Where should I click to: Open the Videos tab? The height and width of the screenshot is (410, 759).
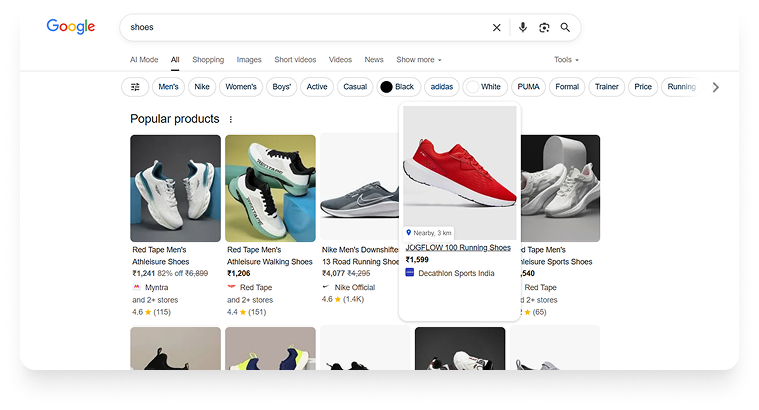pyautogui.click(x=340, y=60)
